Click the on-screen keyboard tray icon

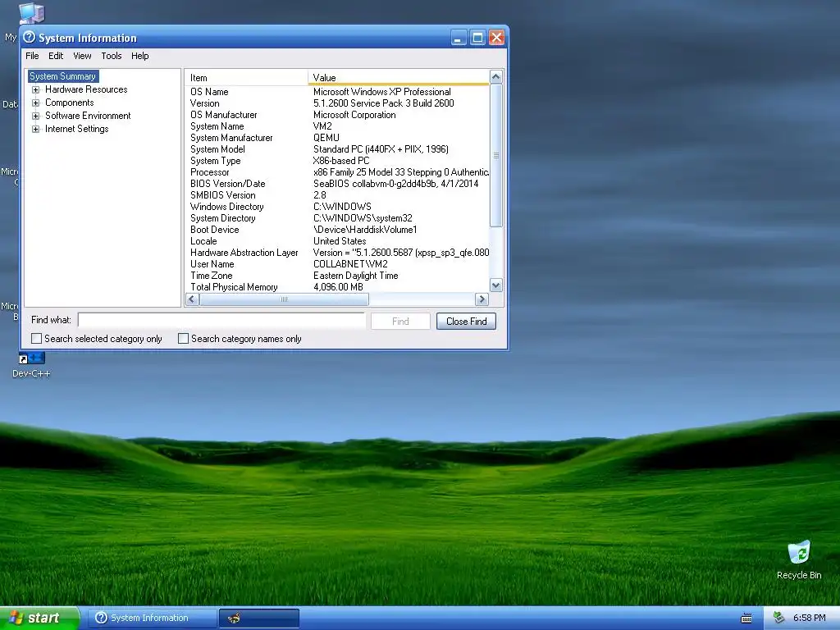(x=746, y=619)
